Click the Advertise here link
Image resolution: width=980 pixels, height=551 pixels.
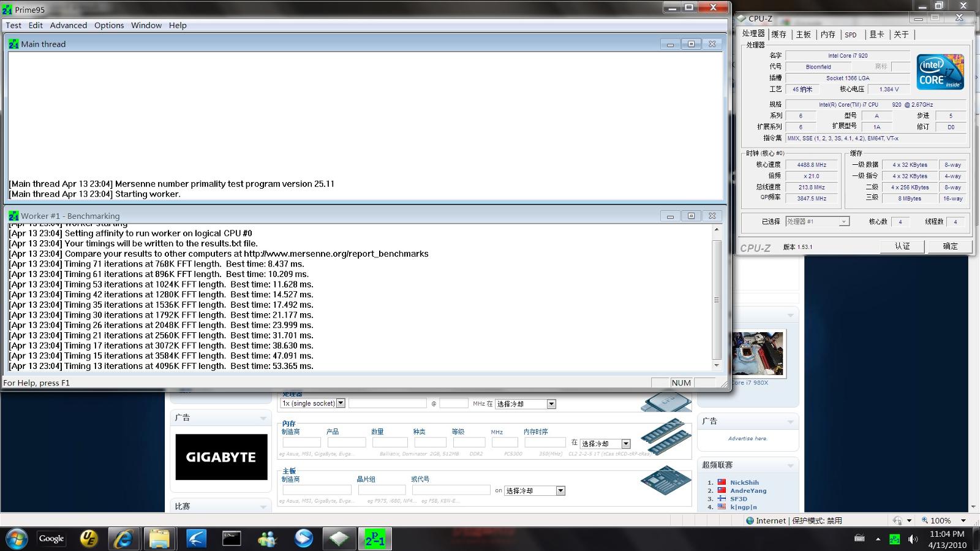pyautogui.click(x=747, y=438)
